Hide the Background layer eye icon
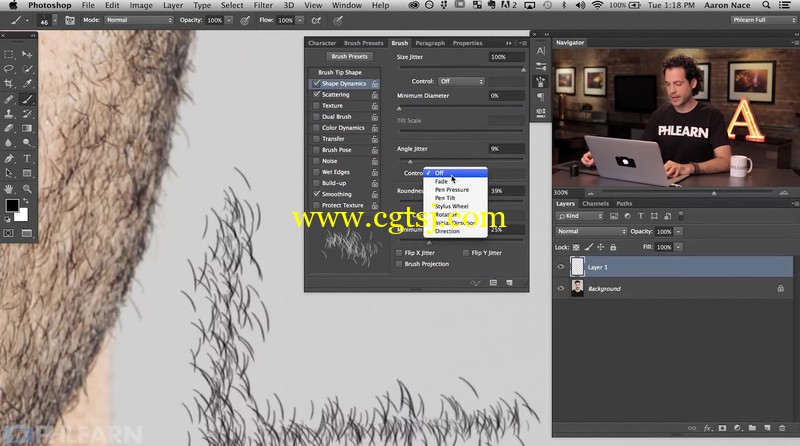 pyautogui.click(x=561, y=288)
